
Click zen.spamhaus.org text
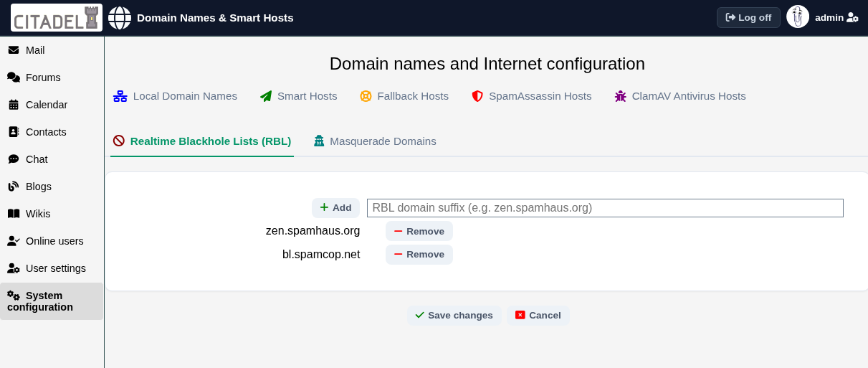point(313,231)
